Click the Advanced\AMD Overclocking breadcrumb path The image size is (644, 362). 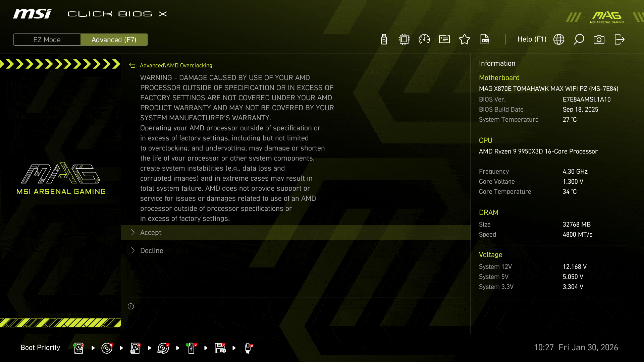176,66
